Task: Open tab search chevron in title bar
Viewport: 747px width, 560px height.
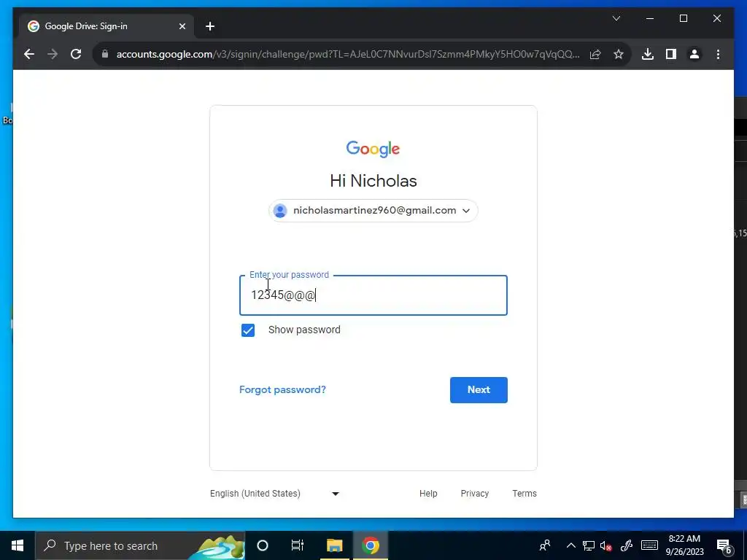Action: 616,18
